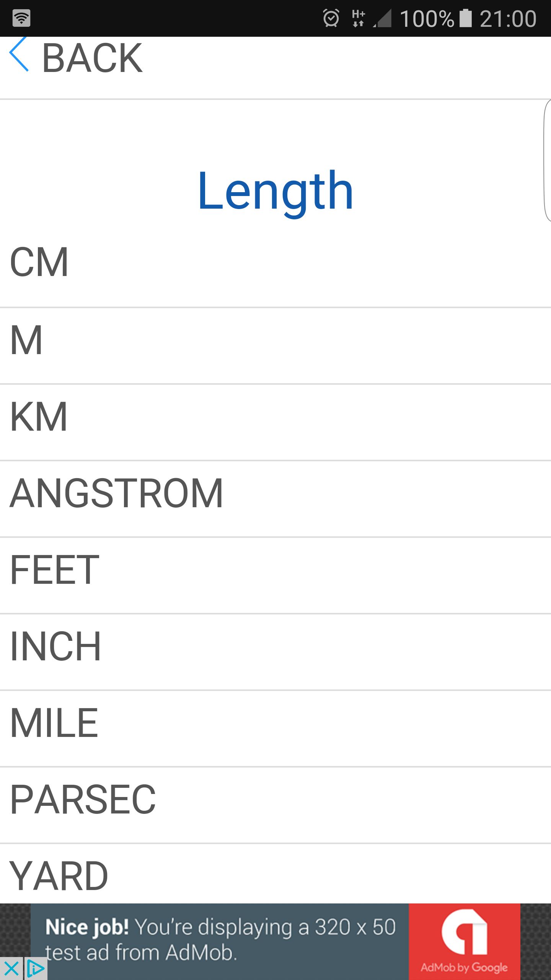Tap the battery icon in status bar

click(x=465, y=18)
